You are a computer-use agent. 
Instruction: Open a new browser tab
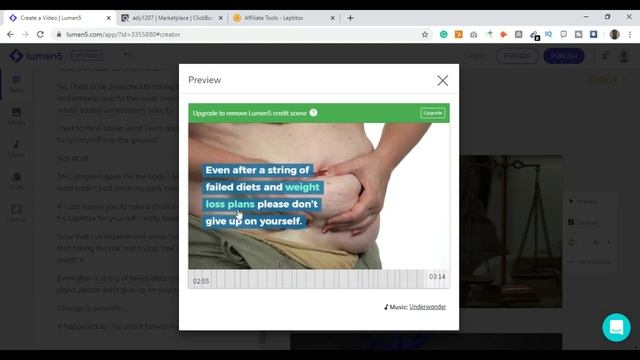click(350, 18)
